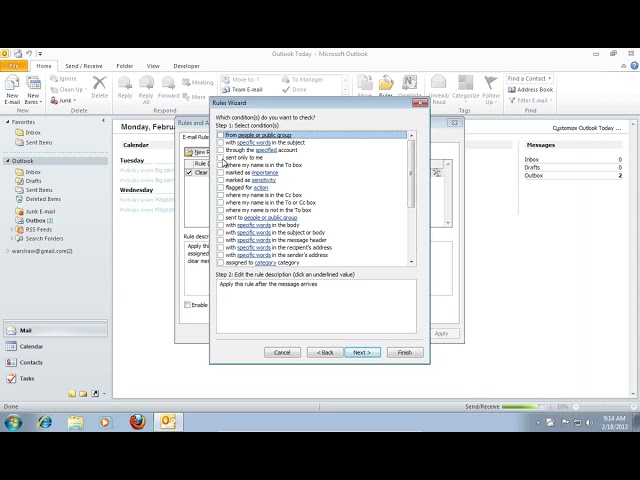
Task: Click the Reply All ribbon icon
Action: tap(146, 90)
